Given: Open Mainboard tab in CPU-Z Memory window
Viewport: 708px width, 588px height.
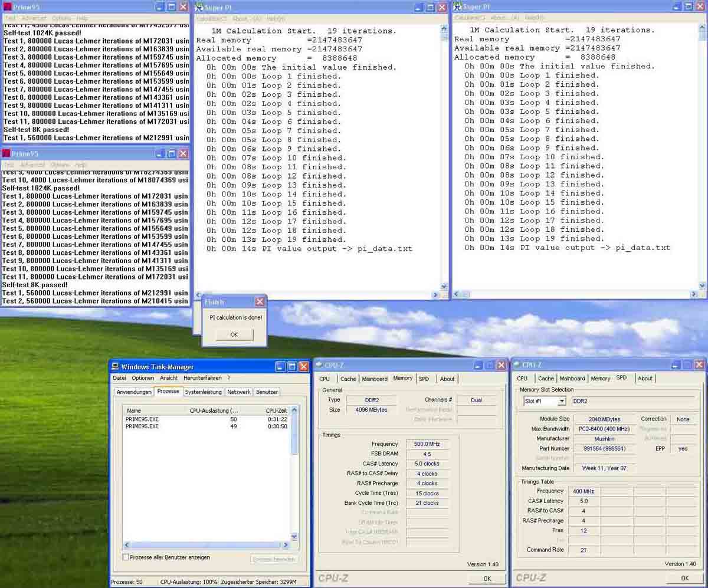Looking at the screenshot, I should 375,379.
